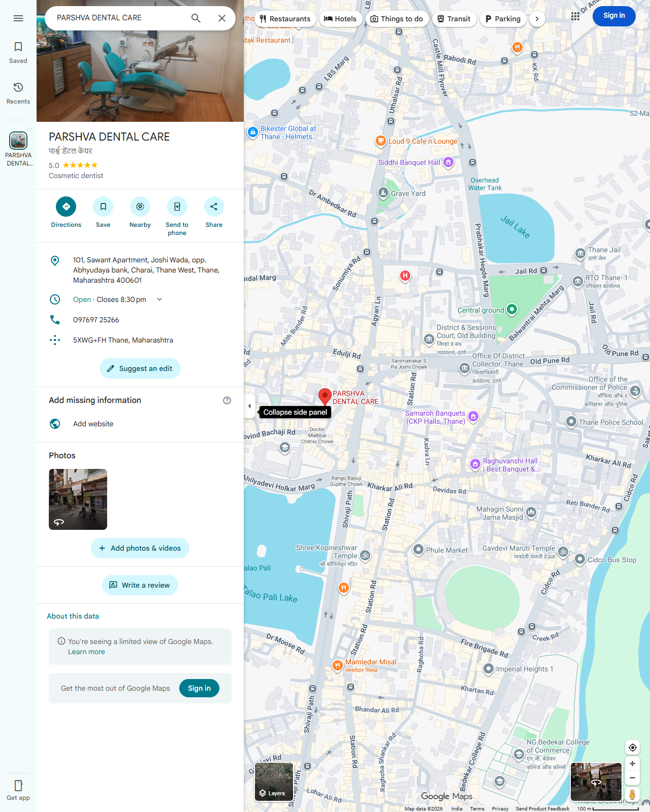Open Terms link in footer

[x=477, y=808]
